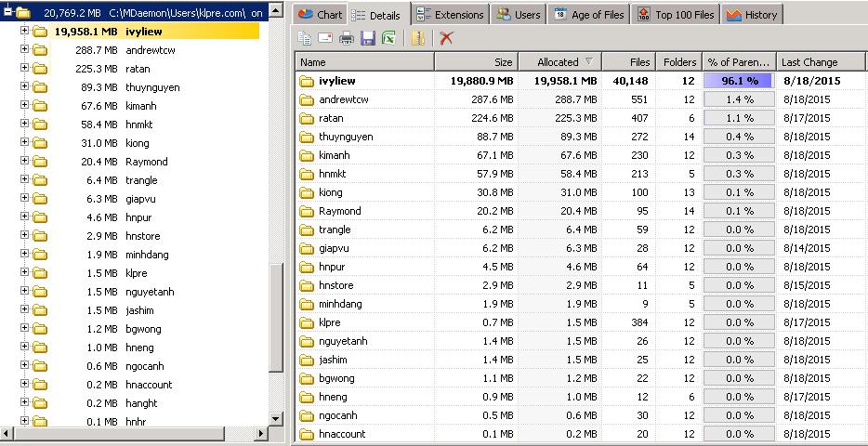Click the 57.9 MB size for hnmkt
Image resolution: width=868 pixels, height=446 pixels.
tap(493, 174)
